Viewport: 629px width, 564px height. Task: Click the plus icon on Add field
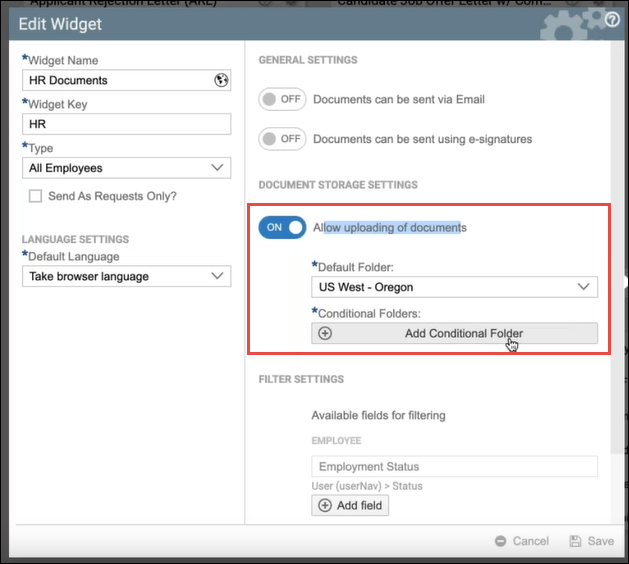[x=325, y=506]
